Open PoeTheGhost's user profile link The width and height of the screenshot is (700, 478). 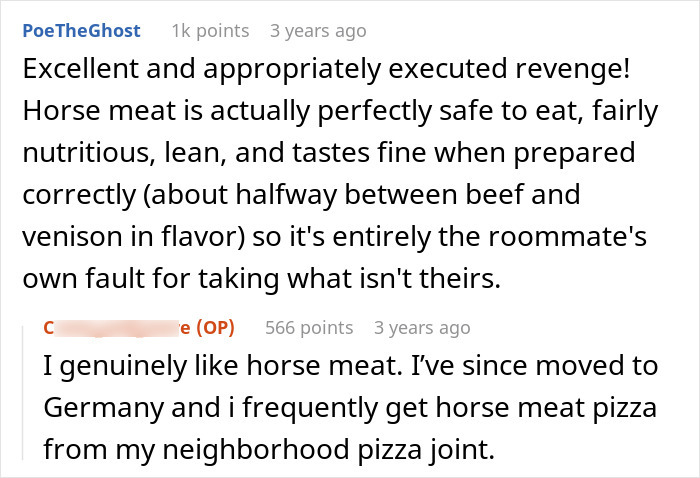point(81,31)
